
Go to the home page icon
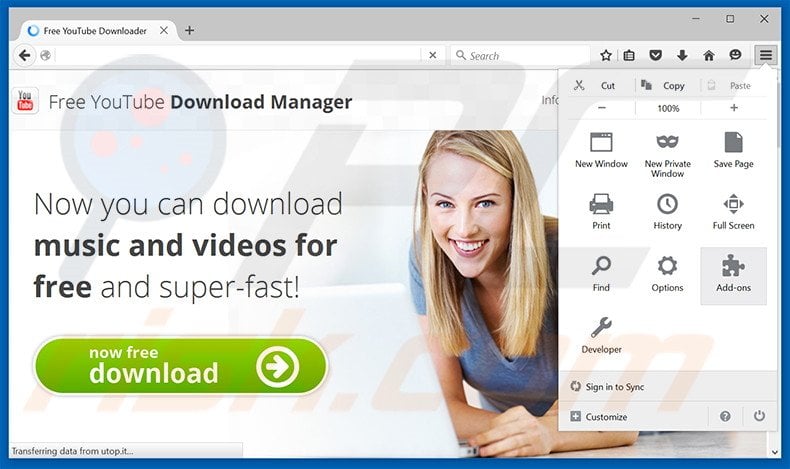tap(709, 55)
